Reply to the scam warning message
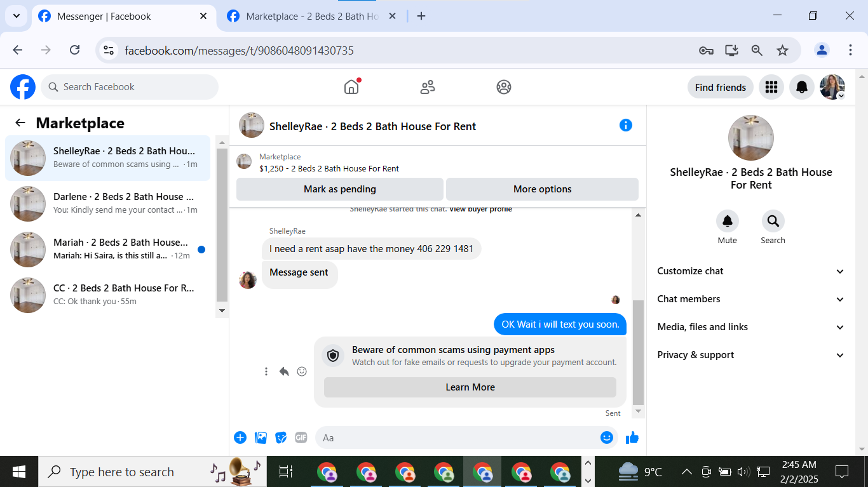This screenshot has height=487, width=868. point(284,371)
